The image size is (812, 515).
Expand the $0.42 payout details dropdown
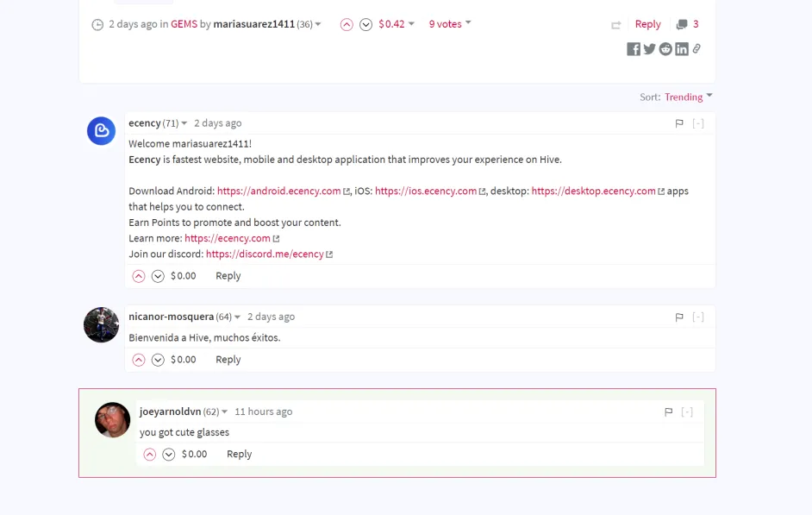[x=411, y=23]
